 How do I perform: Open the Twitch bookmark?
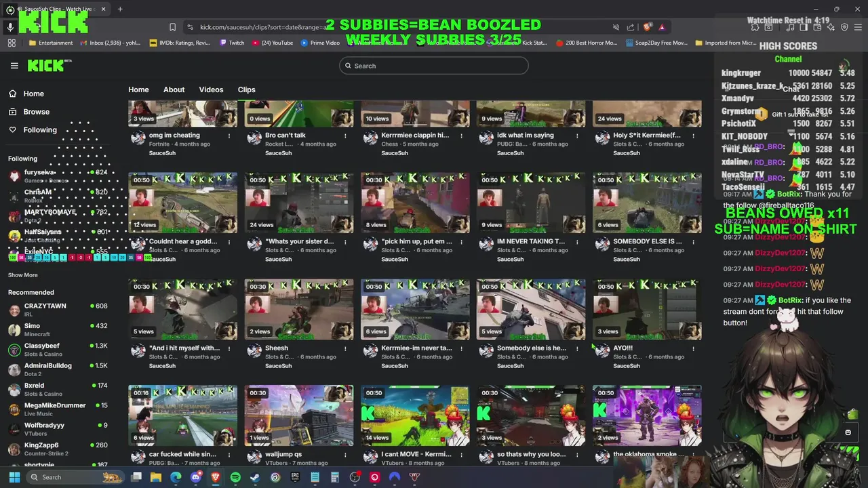[x=232, y=43]
